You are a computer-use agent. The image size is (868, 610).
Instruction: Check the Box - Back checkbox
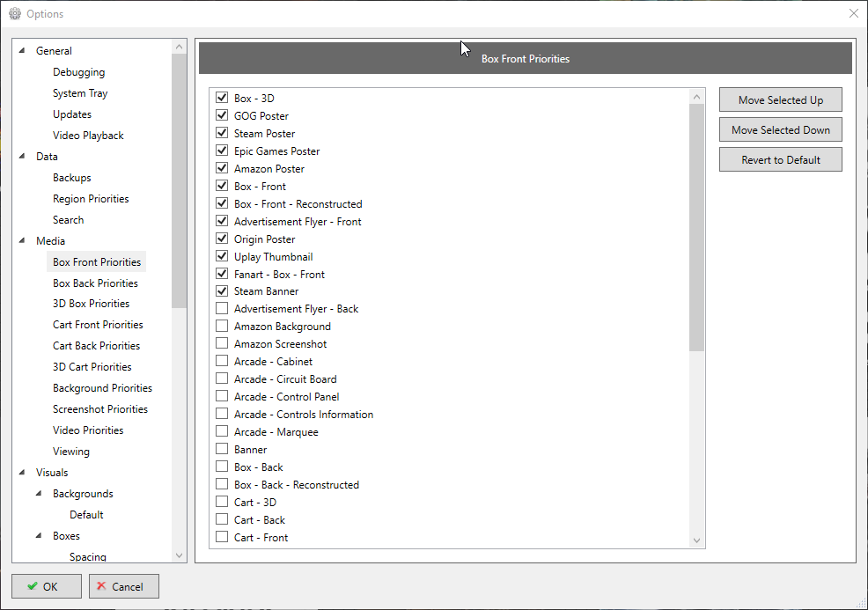coord(222,467)
